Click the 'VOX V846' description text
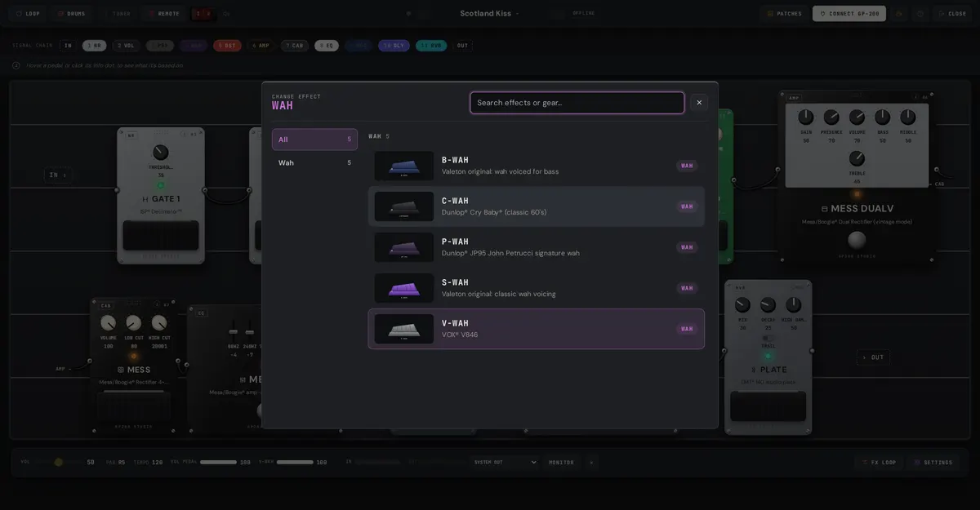 coord(460,335)
